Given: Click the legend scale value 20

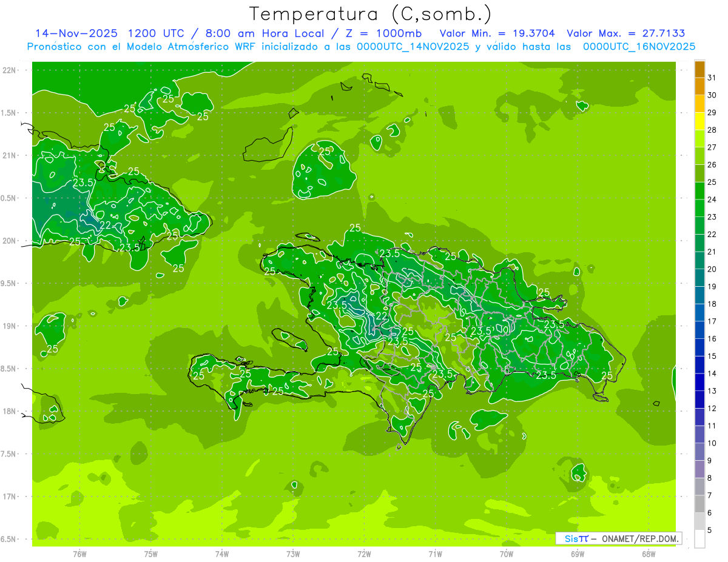Looking at the screenshot, I should (712, 269).
